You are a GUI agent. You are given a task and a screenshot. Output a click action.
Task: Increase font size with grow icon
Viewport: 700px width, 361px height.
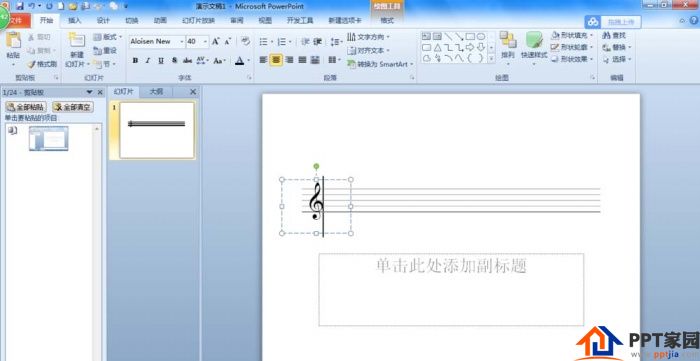(215, 41)
